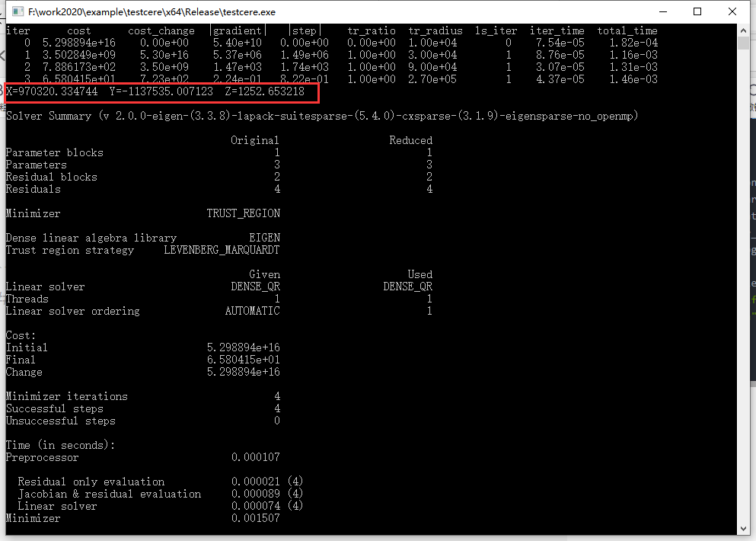Click the console app icon in title bar
The width and height of the screenshot is (756, 541).
point(18,11)
